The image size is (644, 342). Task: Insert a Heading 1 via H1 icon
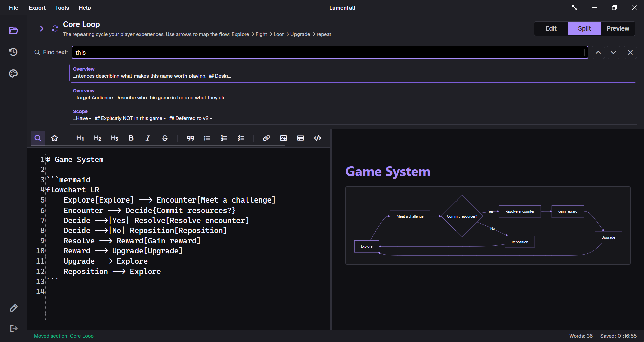[x=80, y=138]
